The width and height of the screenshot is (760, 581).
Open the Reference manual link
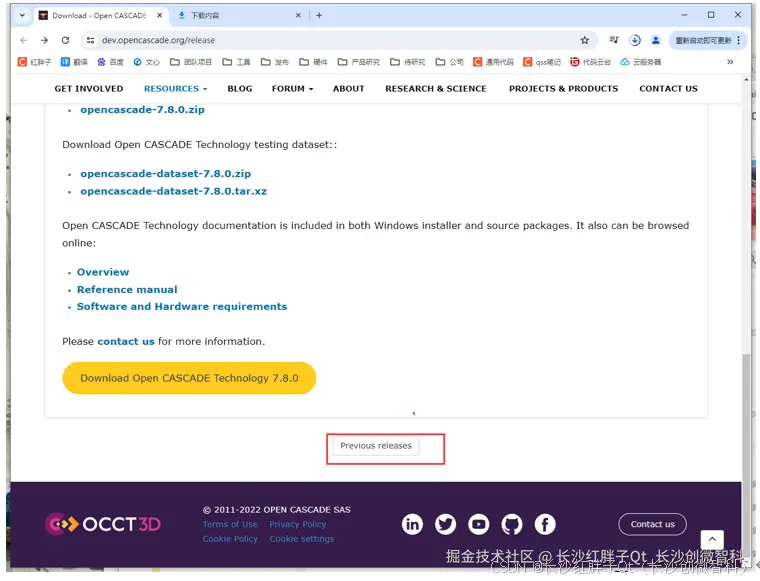click(127, 289)
